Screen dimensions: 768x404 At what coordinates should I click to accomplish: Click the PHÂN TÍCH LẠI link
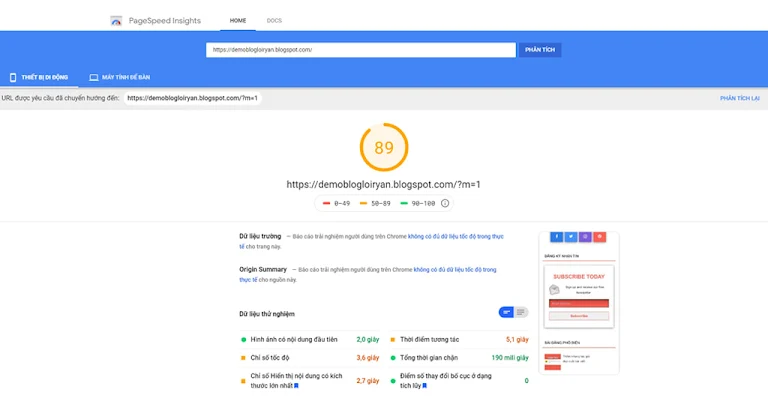pyautogui.click(x=740, y=98)
